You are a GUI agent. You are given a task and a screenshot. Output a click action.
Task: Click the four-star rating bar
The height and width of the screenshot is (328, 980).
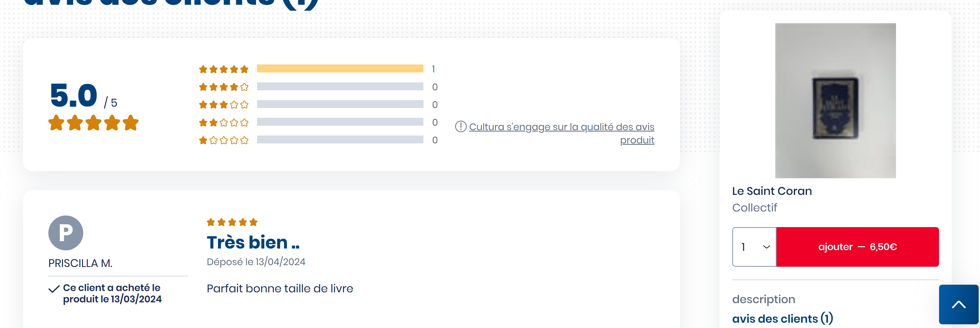pyautogui.click(x=340, y=86)
